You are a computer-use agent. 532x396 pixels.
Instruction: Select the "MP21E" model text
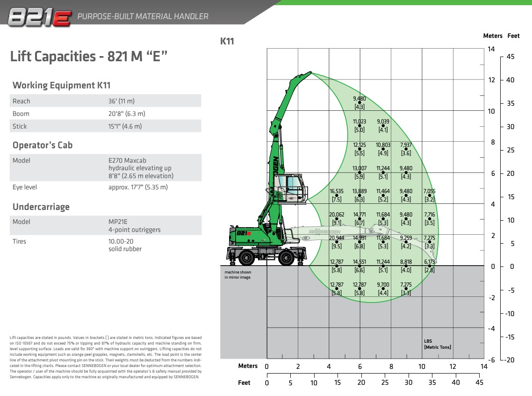pyautogui.click(x=118, y=222)
